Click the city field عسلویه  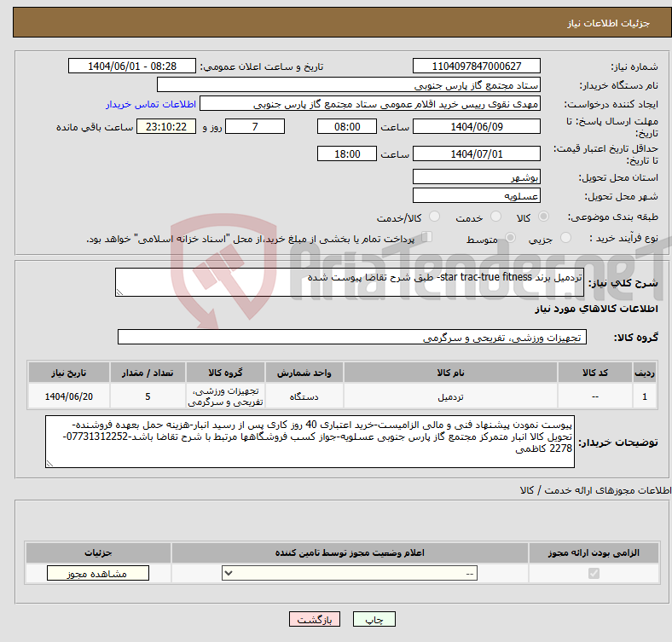[x=477, y=195]
